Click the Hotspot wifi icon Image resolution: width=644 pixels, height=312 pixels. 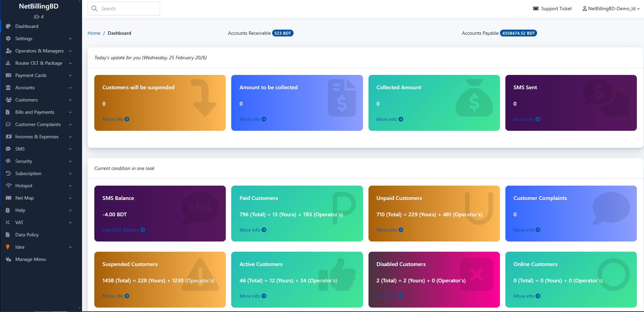click(8, 186)
